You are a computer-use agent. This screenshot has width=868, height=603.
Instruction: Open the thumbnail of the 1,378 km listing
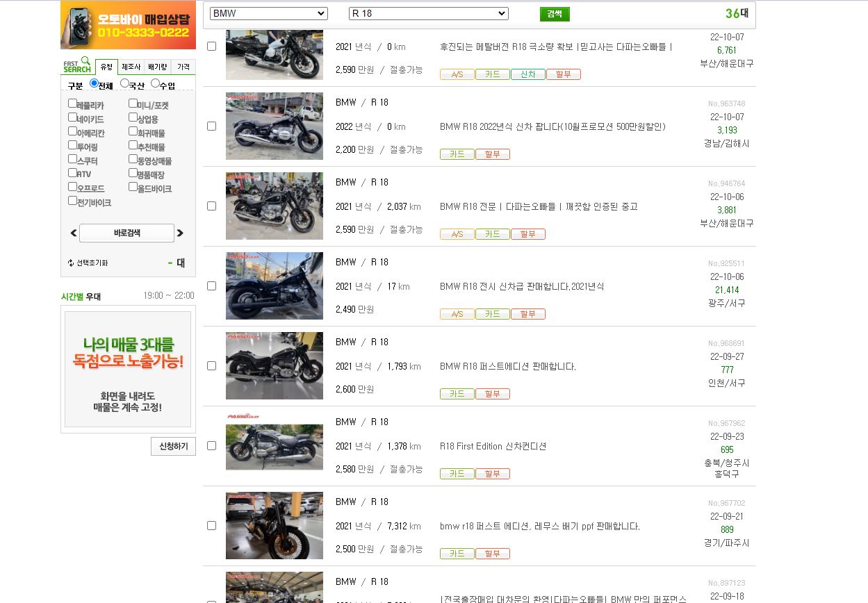pyautogui.click(x=275, y=446)
